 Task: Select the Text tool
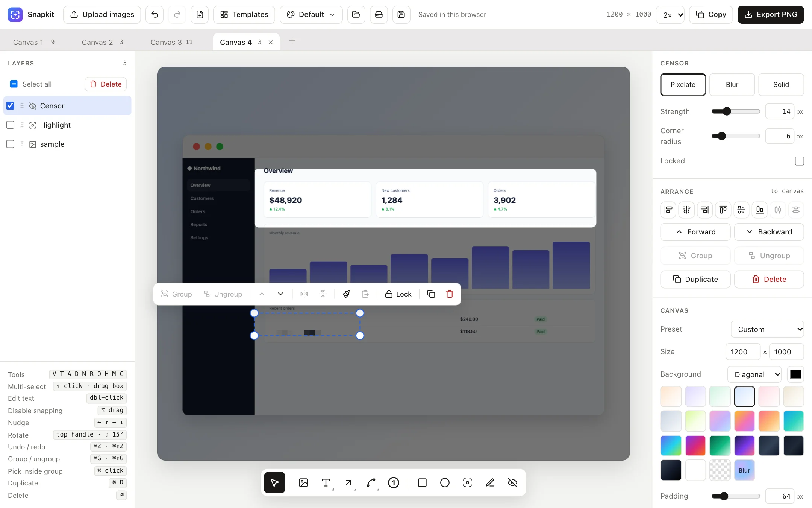pos(326,482)
